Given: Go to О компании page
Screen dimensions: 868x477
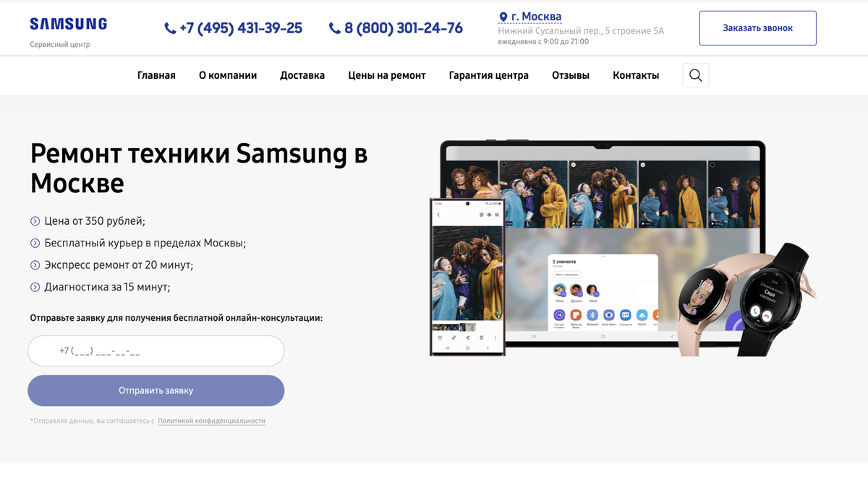Looking at the screenshot, I should (228, 75).
